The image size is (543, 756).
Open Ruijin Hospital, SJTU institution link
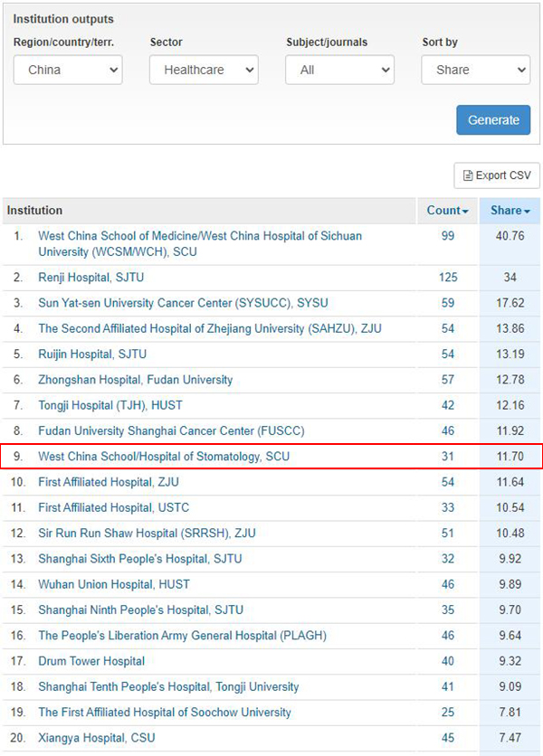pyautogui.click(x=92, y=354)
